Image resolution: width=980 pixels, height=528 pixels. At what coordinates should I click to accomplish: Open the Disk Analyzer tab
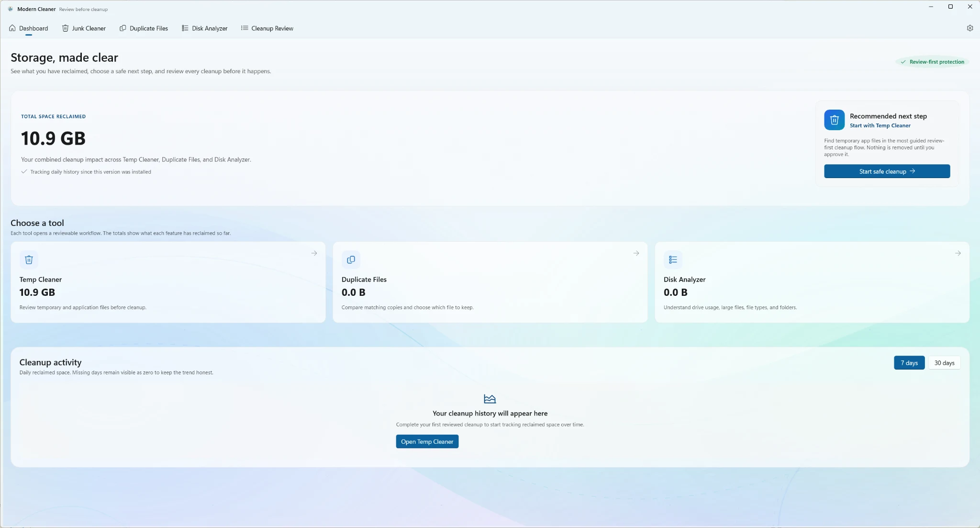pos(205,28)
